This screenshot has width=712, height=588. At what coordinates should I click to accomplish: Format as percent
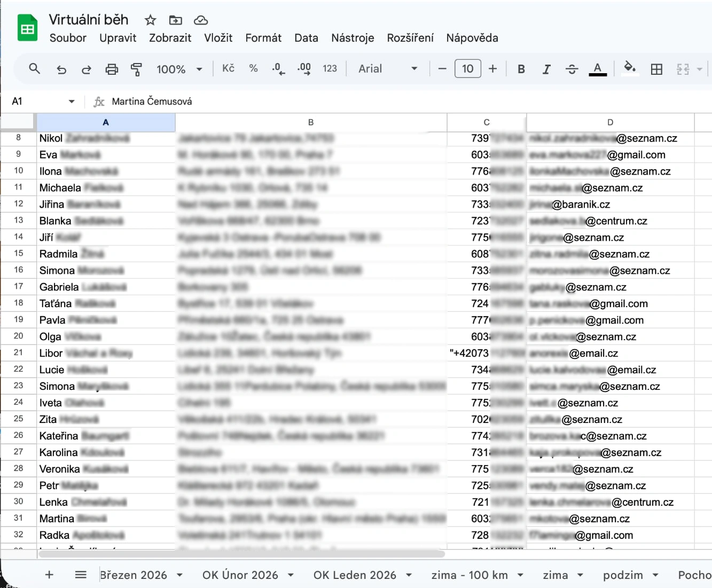click(x=254, y=68)
